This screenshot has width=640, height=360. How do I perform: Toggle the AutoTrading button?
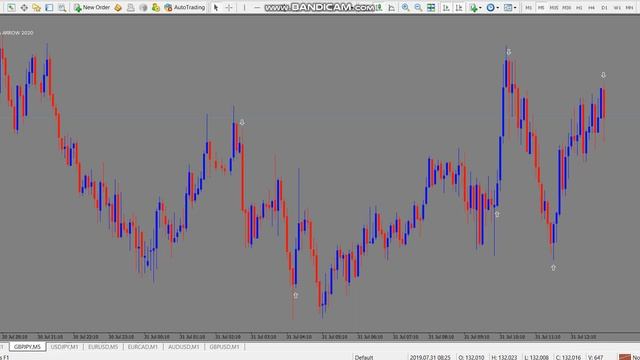pyautogui.click(x=184, y=7)
